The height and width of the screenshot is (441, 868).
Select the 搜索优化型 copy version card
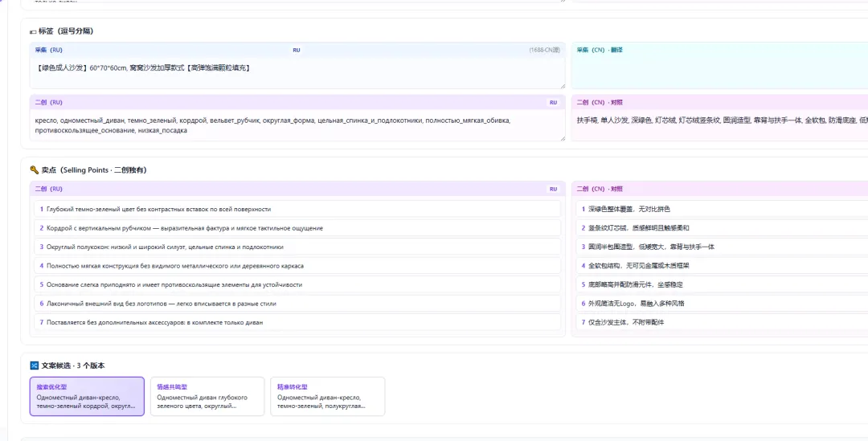[87, 396]
